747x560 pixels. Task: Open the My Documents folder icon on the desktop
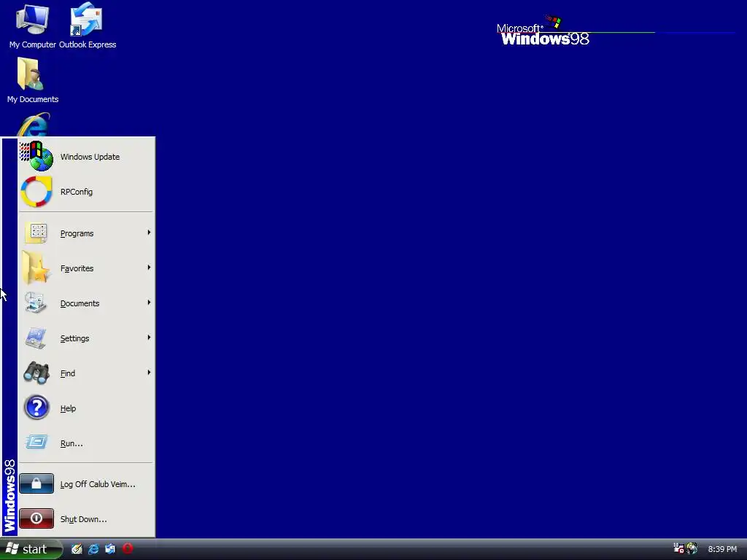32,80
